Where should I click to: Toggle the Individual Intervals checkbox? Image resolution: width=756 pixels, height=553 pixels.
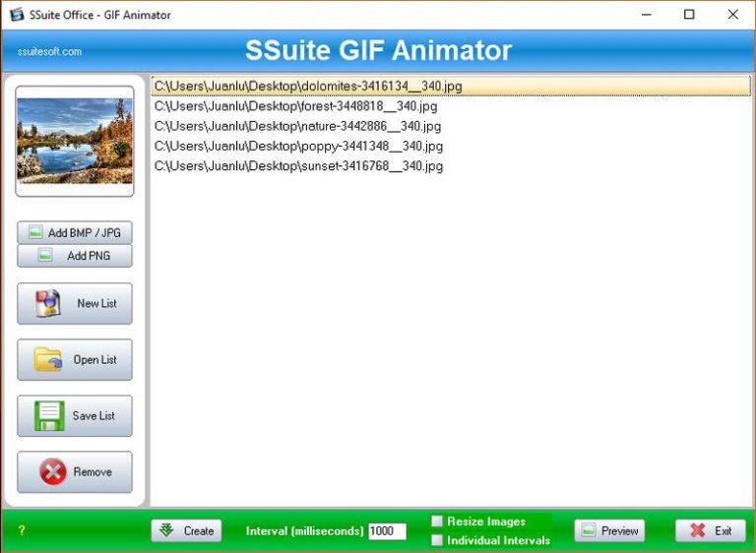[437, 540]
